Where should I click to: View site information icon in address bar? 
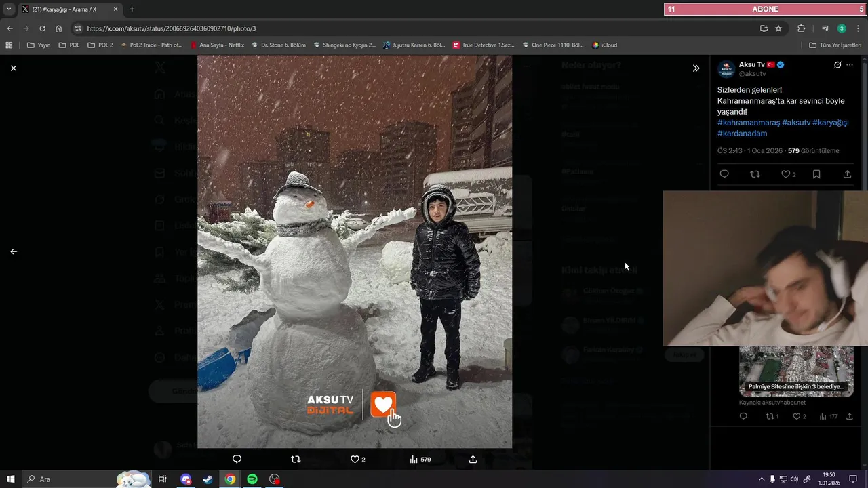[78, 28]
